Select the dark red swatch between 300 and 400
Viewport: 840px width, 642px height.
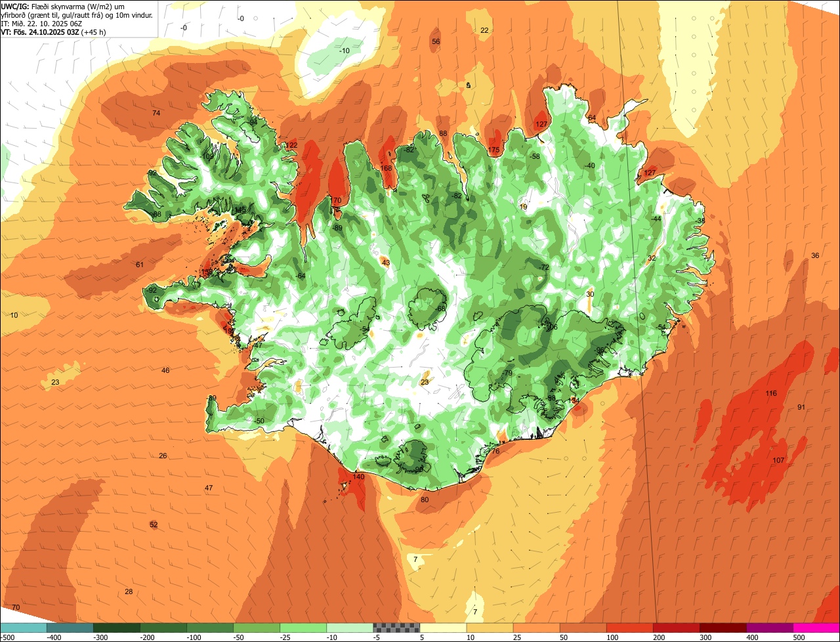coord(723,628)
